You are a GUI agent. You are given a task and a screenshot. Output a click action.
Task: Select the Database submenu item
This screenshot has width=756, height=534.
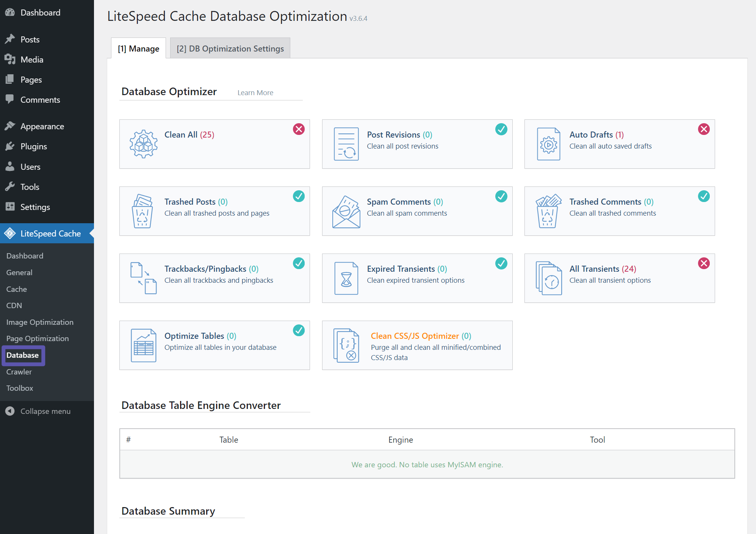(x=23, y=355)
